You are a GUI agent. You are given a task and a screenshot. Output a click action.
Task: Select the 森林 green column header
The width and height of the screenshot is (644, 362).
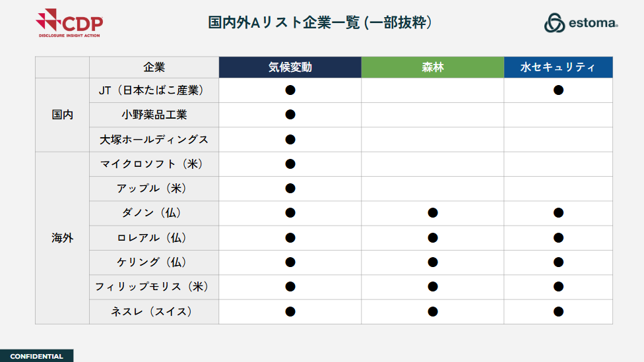point(432,67)
